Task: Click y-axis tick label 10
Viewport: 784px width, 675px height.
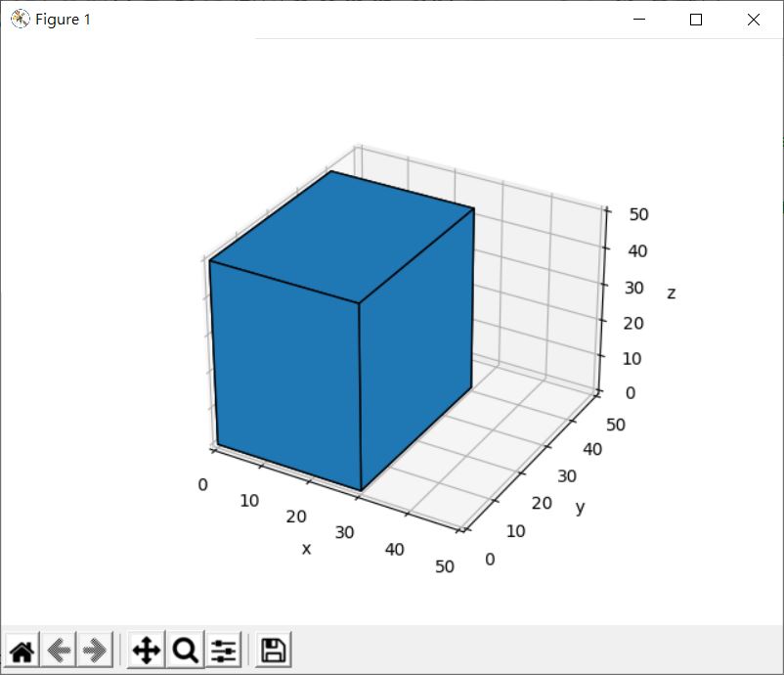Action: point(515,531)
